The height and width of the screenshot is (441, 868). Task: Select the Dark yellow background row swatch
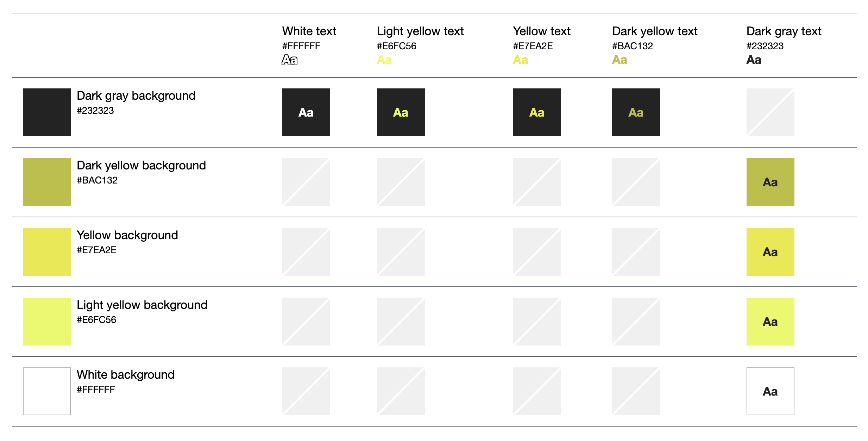47,182
